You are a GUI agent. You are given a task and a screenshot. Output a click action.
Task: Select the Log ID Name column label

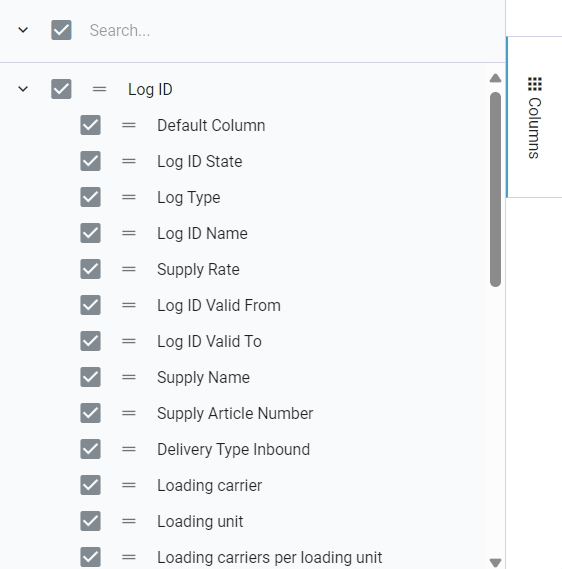[202, 233]
